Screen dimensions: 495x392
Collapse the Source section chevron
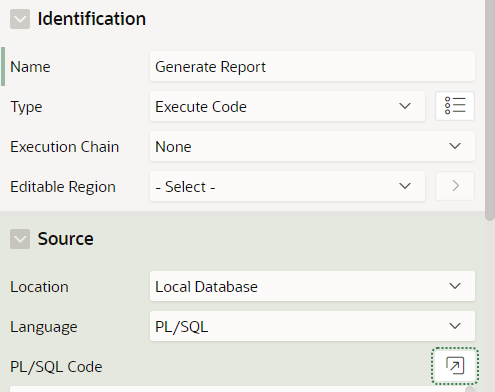pyautogui.click(x=20, y=239)
